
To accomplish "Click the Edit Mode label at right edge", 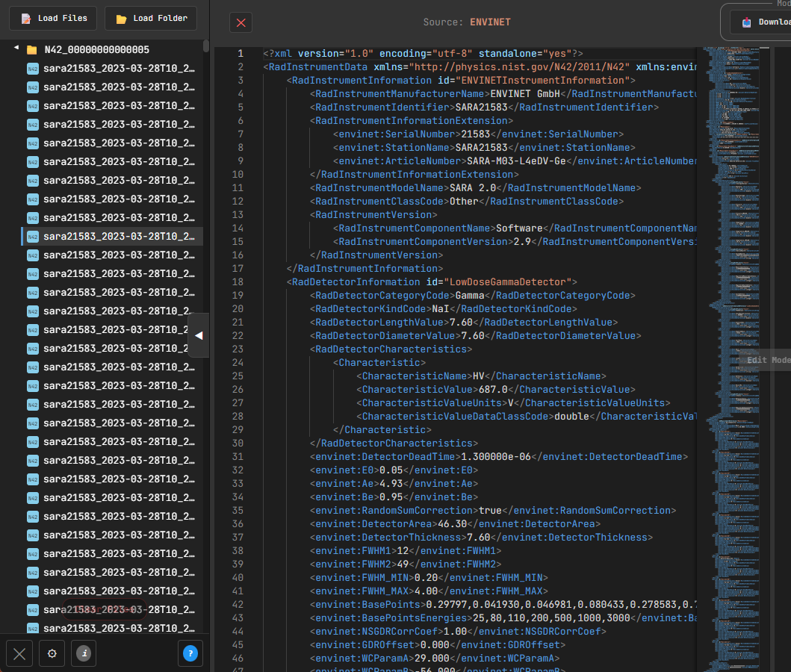I will (769, 360).
